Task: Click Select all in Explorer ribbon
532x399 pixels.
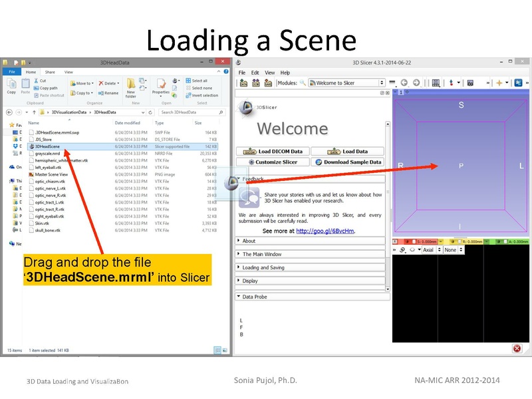Action: (x=196, y=80)
